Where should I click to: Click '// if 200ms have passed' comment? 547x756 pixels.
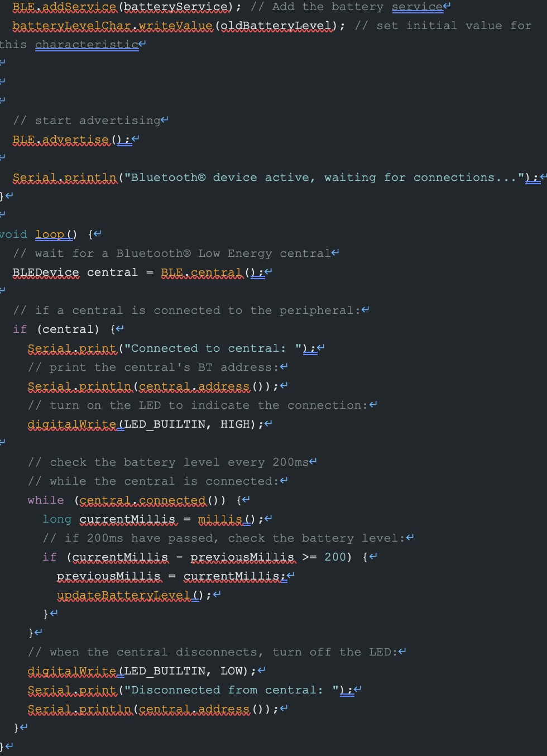[224, 538]
